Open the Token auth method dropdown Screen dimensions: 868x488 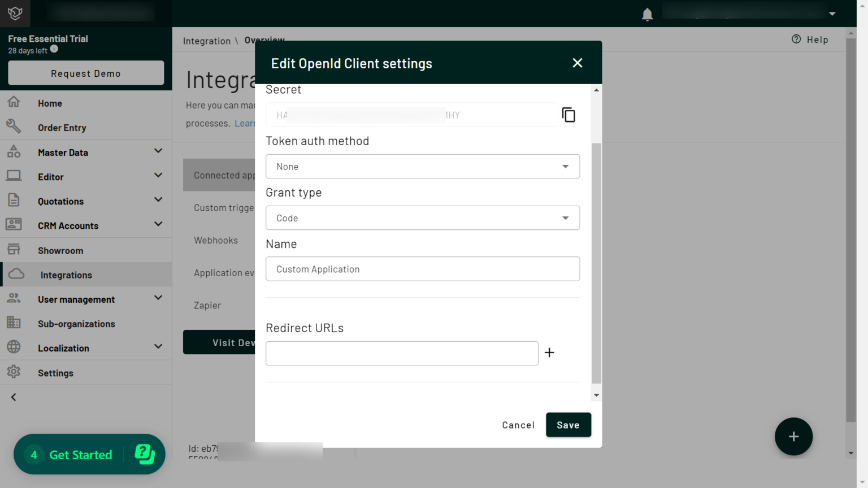point(423,166)
